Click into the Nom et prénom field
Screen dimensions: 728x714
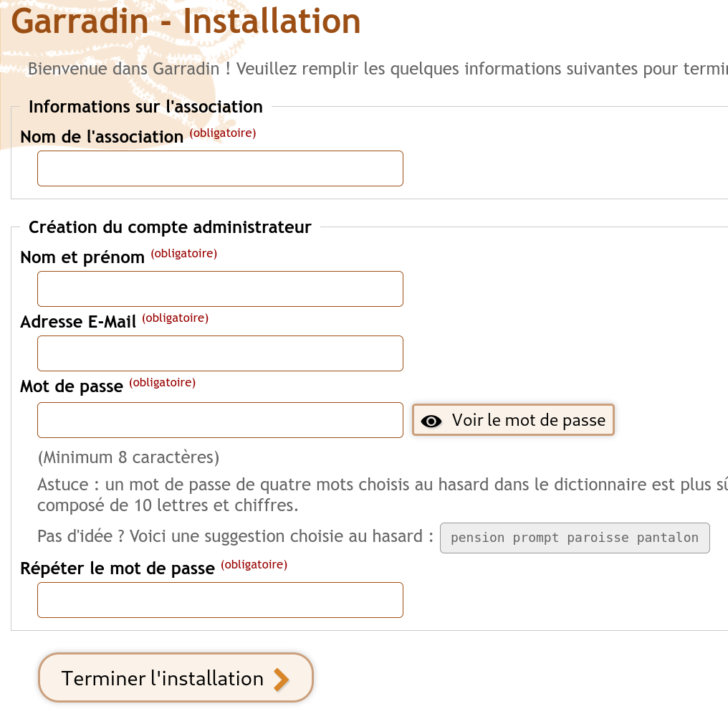tap(220, 289)
